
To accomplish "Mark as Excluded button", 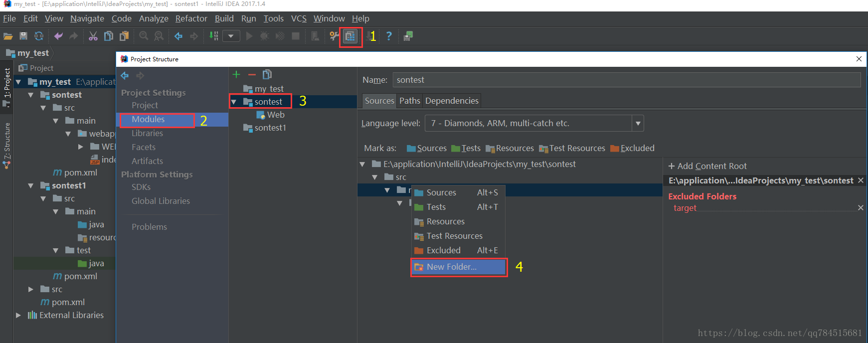I will pos(632,148).
